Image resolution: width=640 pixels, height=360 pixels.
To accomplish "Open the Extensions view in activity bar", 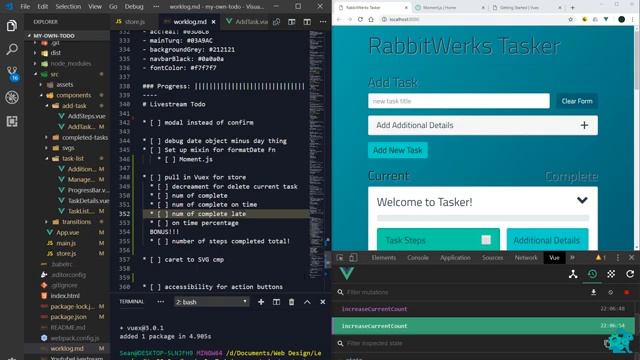I will 12,121.
